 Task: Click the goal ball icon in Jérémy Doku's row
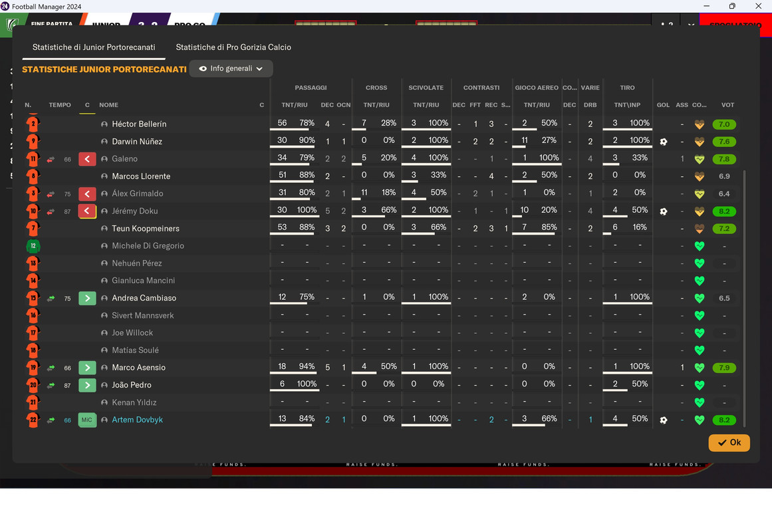(663, 211)
